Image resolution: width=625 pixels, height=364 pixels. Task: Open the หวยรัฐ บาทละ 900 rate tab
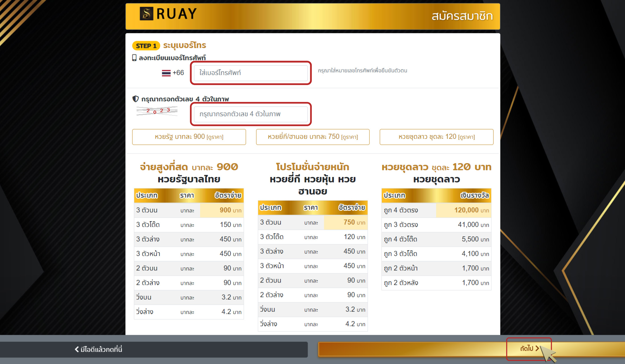pos(189,137)
